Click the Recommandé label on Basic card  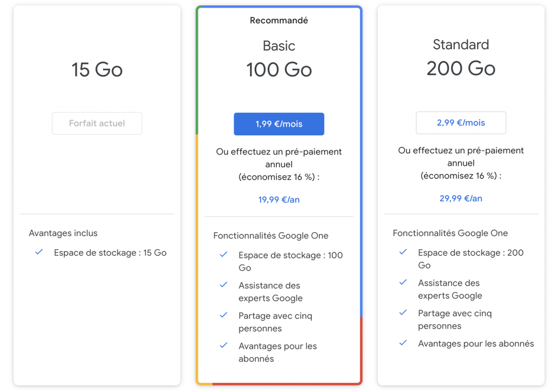tap(279, 21)
